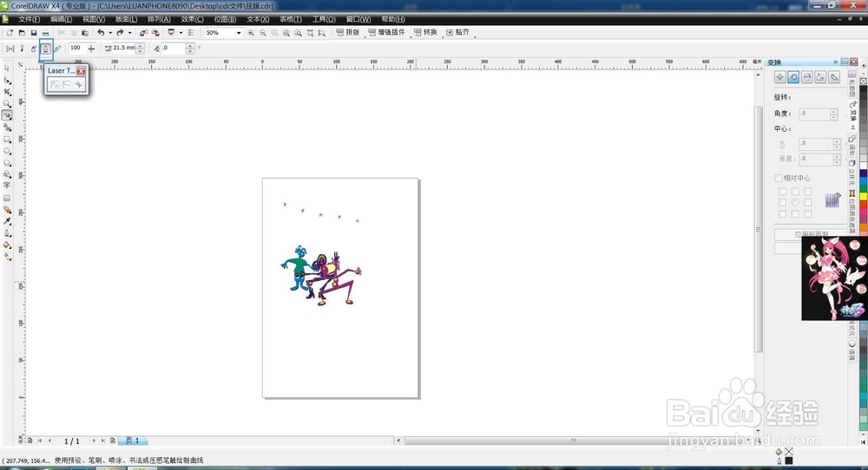The image size is (868, 470).
Task: Open the 位图(B) menu
Action: pos(225,19)
